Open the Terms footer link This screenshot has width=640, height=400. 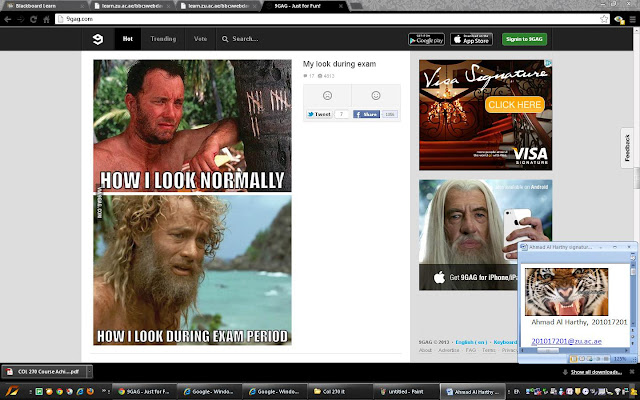(488, 350)
